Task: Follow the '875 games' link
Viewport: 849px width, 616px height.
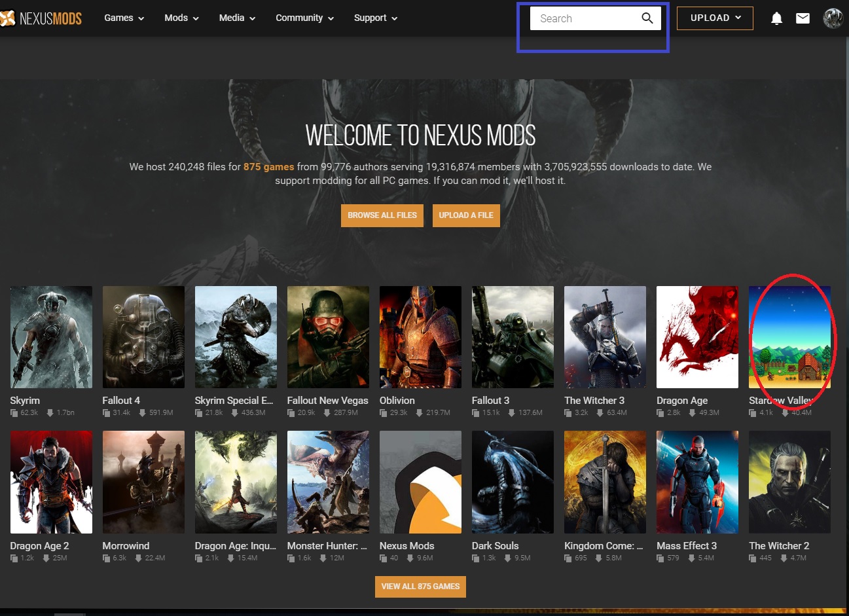Action: [x=268, y=167]
